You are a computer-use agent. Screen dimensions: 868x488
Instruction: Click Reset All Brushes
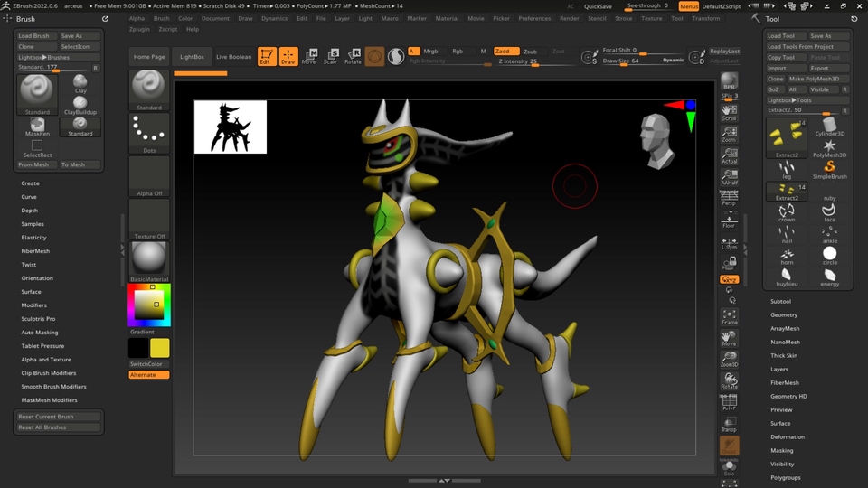[58, 427]
